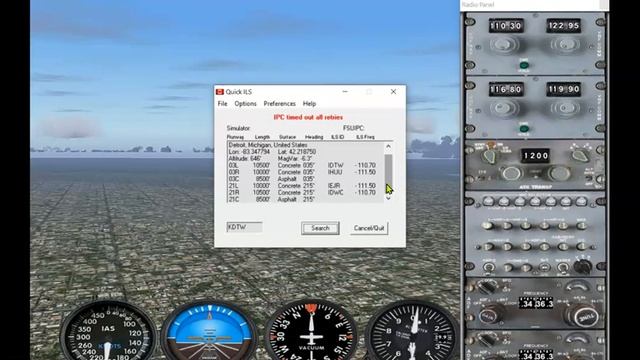640x360 pixels.
Task: Turn the tuning knob under 116.80
Action: coord(504,109)
